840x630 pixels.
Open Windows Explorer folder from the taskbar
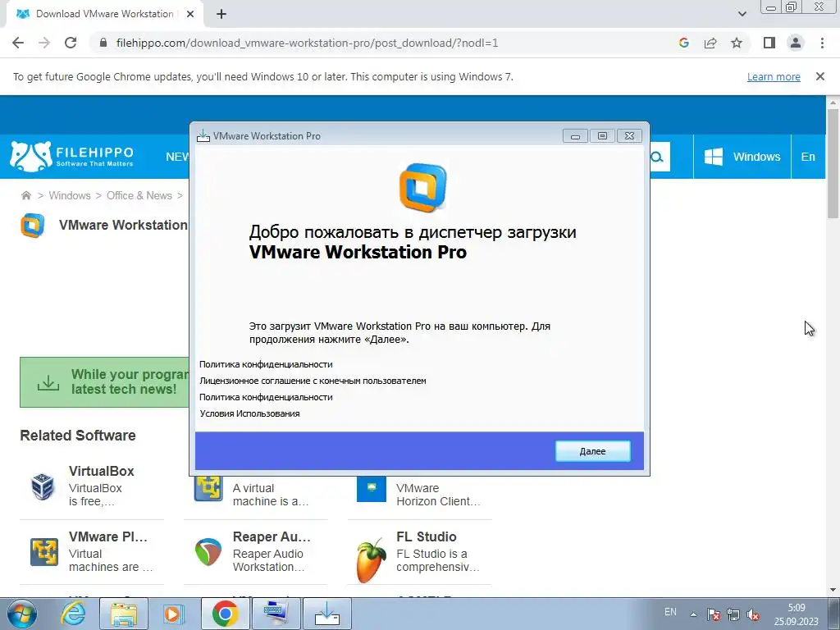click(x=124, y=614)
